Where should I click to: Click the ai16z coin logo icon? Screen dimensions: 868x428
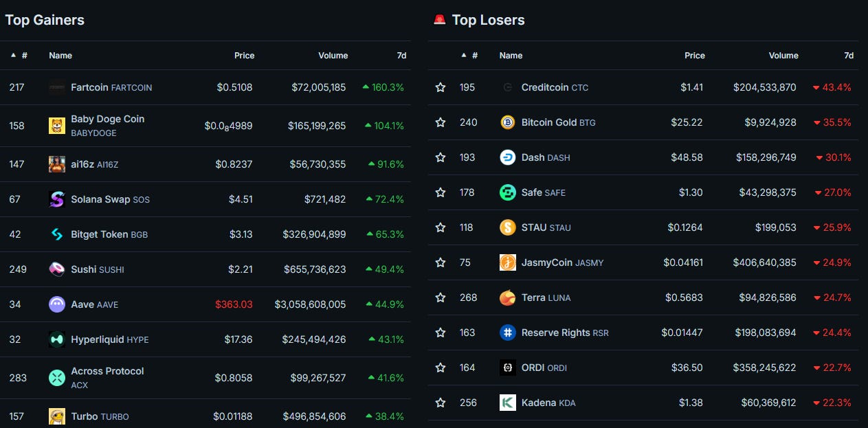pos(57,164)
